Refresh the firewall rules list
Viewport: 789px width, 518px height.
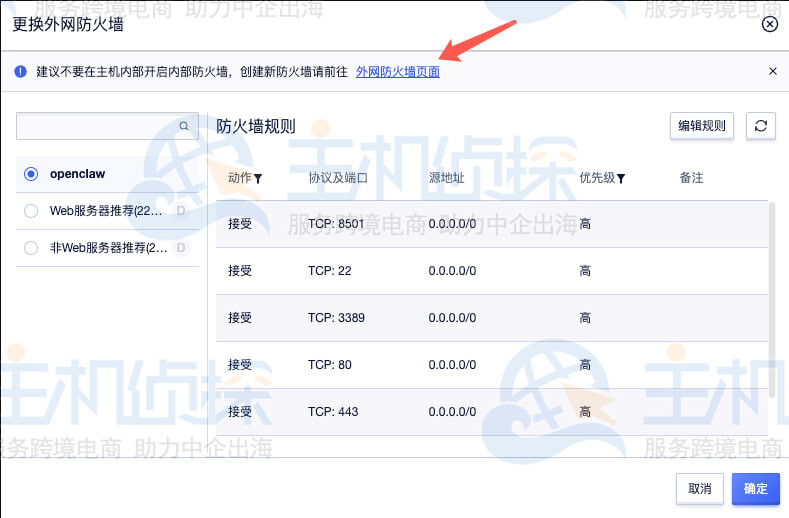(761, 125)
